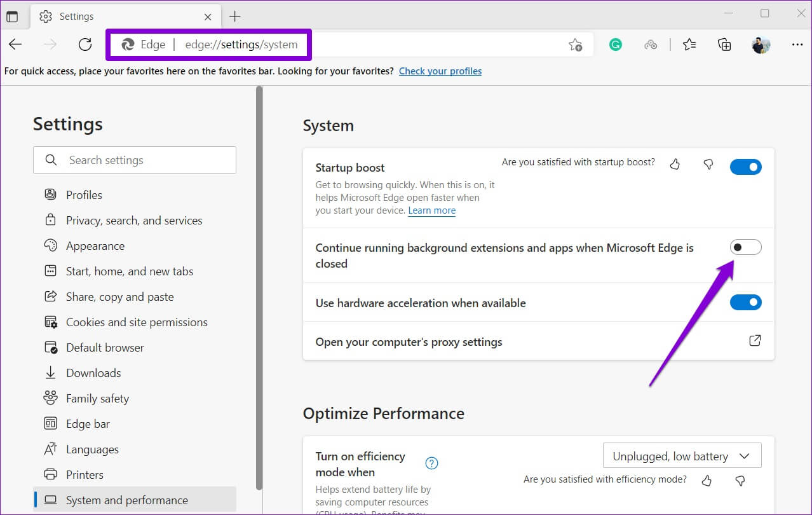Open Unplugged, low battery dropdown
This screenshot has height=515, width=812.
coord(682,456)
